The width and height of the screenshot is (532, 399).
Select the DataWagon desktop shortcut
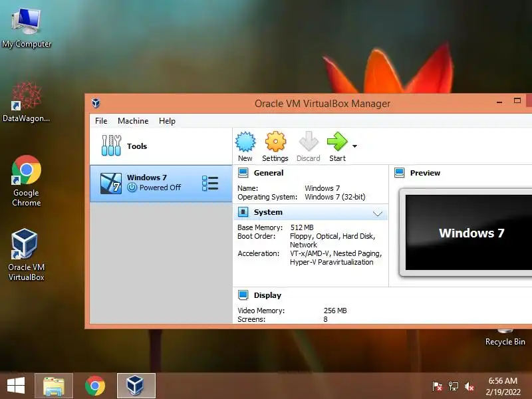click(x=26, y=102)
